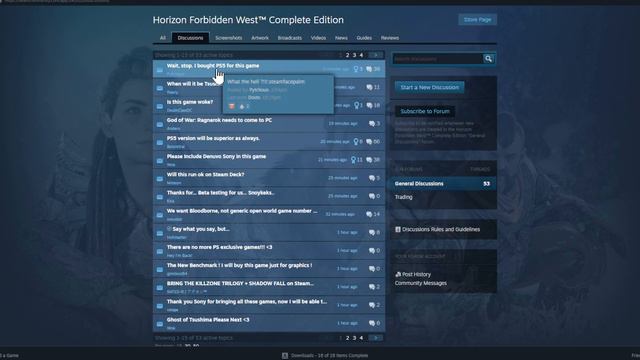Click topic icon beside 'Will this run ok on Steam Deck?'

(160, 179)
